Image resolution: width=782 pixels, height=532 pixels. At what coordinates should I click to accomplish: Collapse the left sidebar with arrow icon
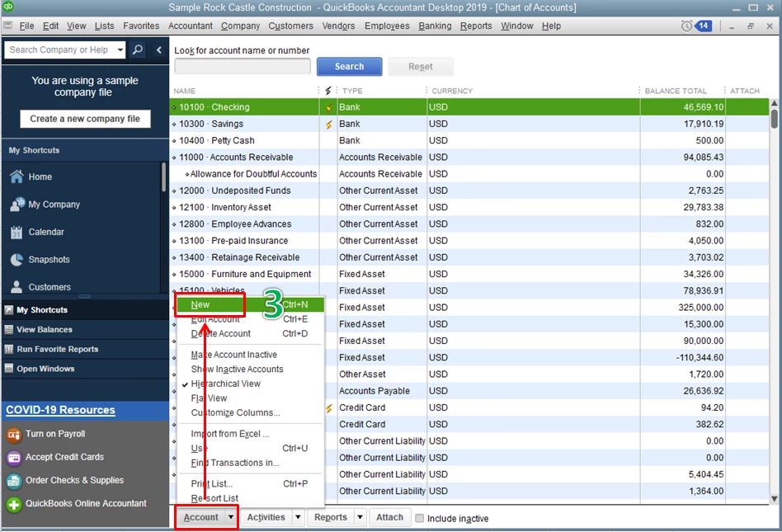[159, 49]
